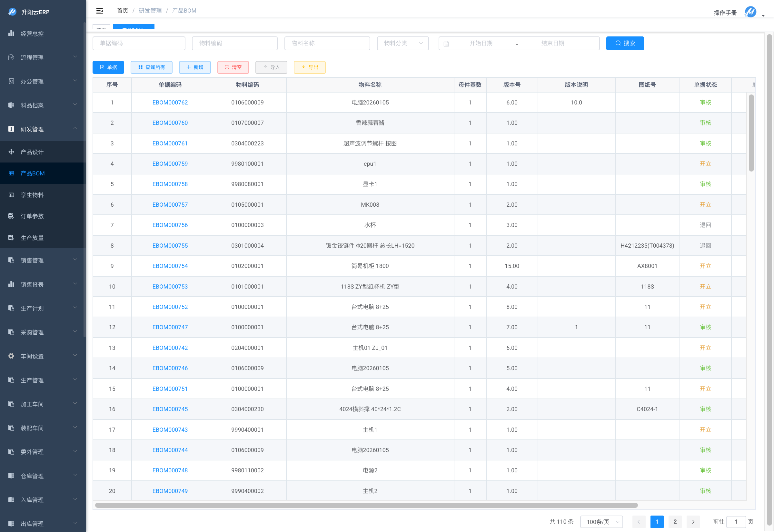Click the sidebar collapse hamburger icon

[99, 11]
